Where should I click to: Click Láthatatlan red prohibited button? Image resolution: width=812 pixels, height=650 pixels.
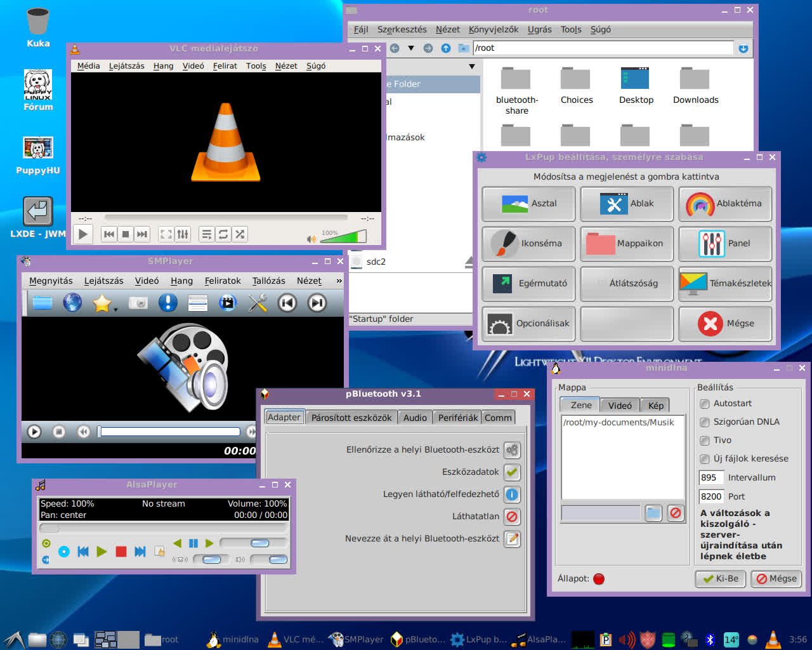512,516
